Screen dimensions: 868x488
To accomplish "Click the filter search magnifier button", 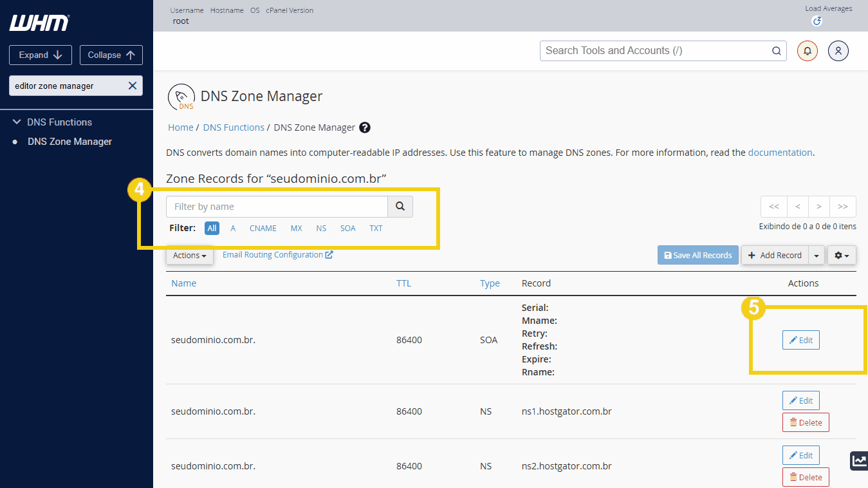I will [x=400, y=207].
